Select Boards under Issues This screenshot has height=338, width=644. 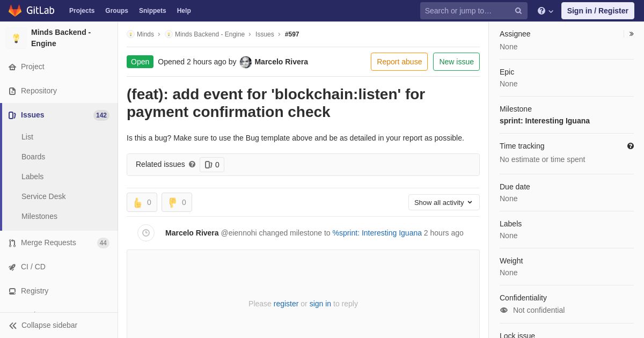(x=33, y=157)
